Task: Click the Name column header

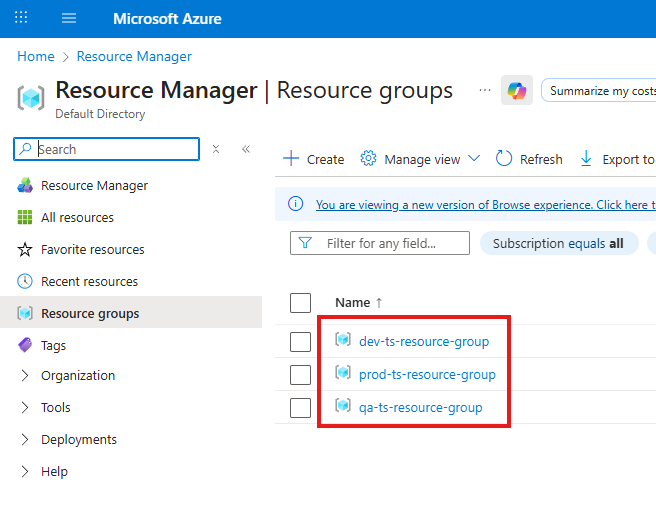Action: [353, 303]
